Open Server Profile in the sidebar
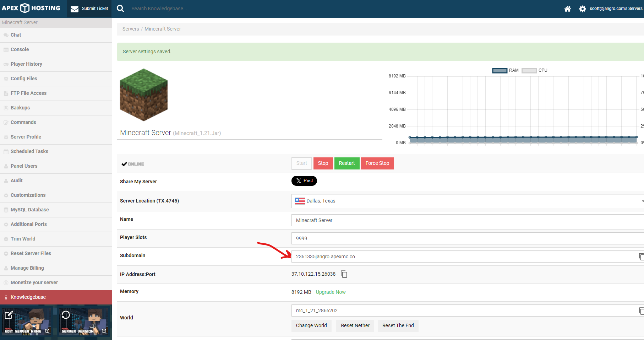 [56, 137]
